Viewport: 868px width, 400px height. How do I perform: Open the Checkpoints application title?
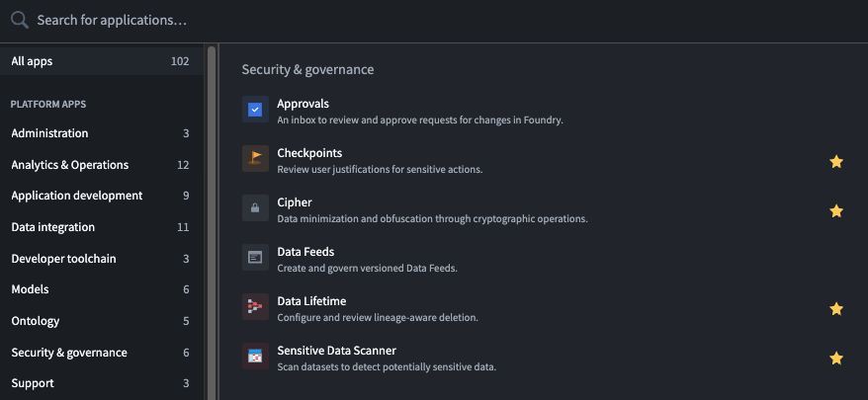tap(309, 153)
